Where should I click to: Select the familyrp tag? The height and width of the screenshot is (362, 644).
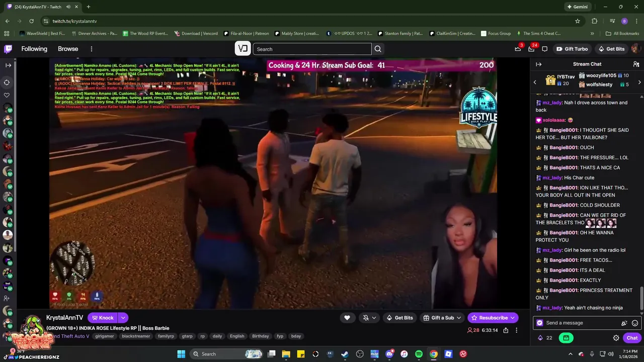(166, 336)
